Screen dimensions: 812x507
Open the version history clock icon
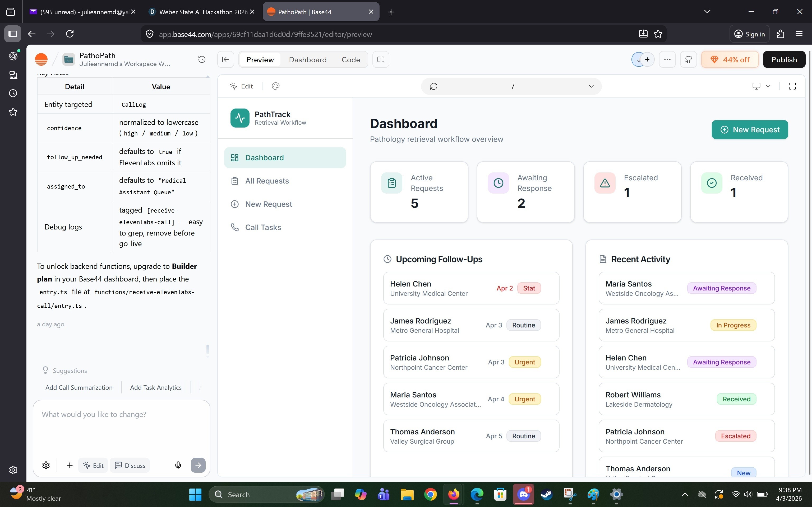tap(202, 59)
